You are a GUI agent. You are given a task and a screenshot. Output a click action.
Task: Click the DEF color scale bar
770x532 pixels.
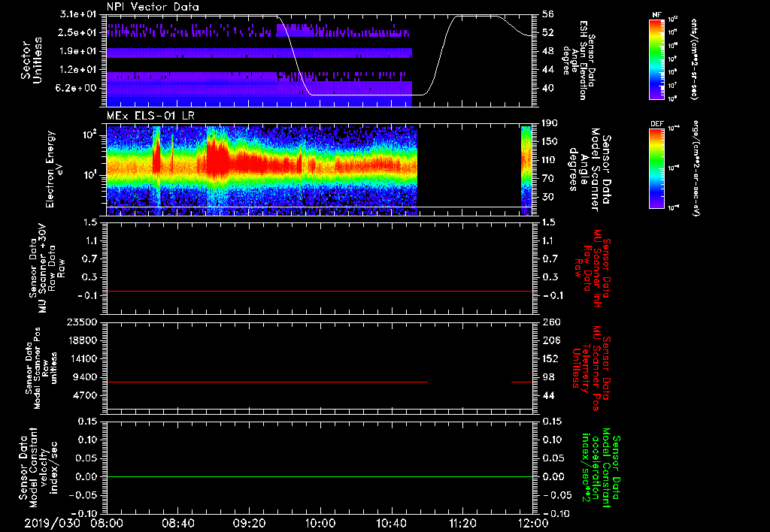coord(656,168)
